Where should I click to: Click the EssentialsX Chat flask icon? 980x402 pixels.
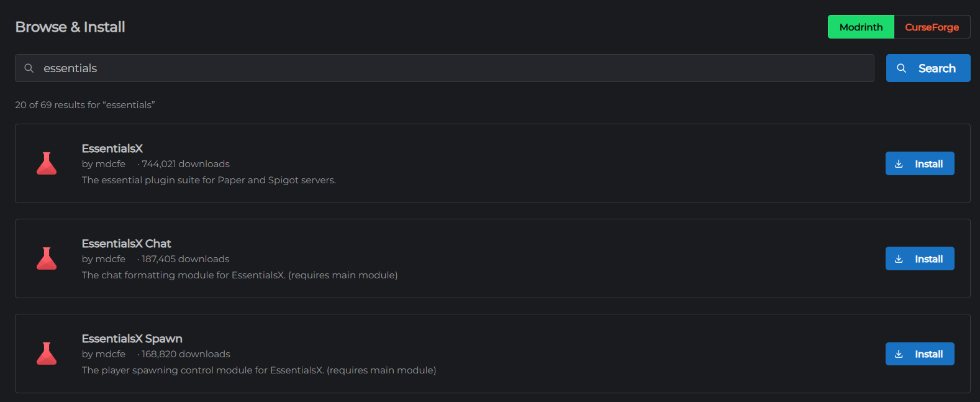tap(47, 258)
